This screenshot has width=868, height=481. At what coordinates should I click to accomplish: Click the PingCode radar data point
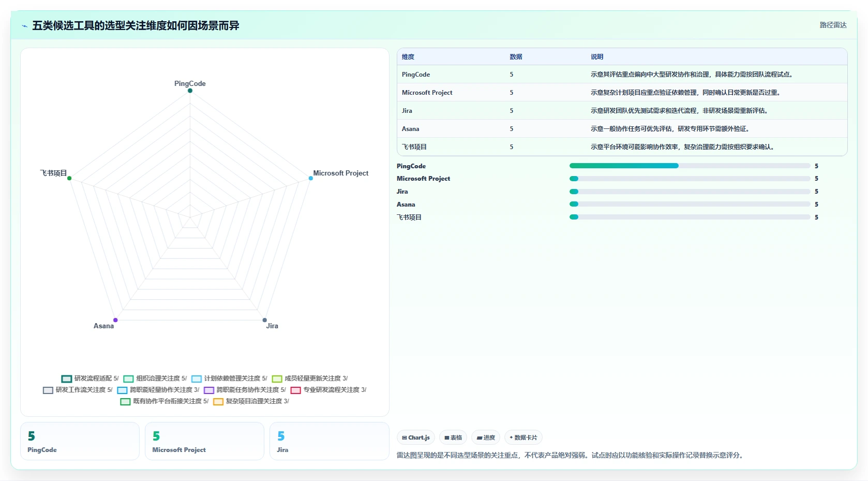pyautogui.click(x=190, y=91)
